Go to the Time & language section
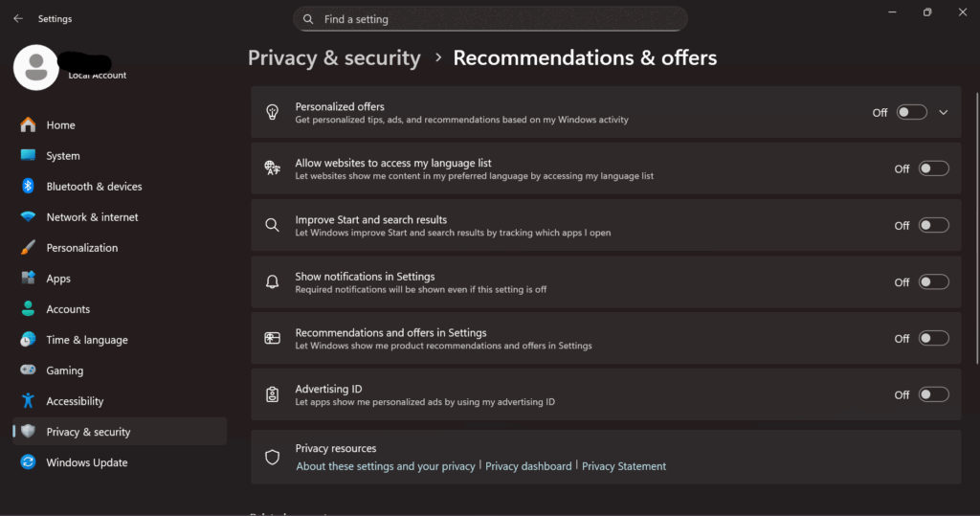This screenshot has width=980, height=516. point(86,340)
